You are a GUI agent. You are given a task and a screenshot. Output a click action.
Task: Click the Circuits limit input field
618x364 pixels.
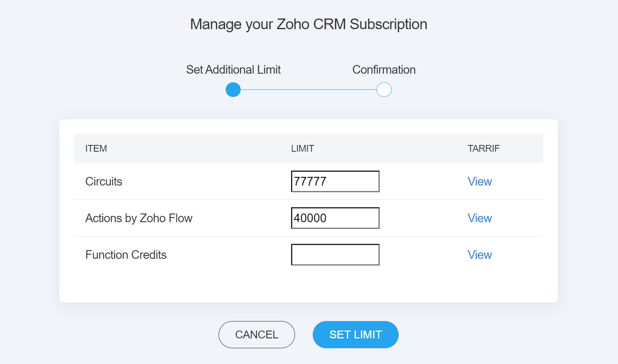335,181
